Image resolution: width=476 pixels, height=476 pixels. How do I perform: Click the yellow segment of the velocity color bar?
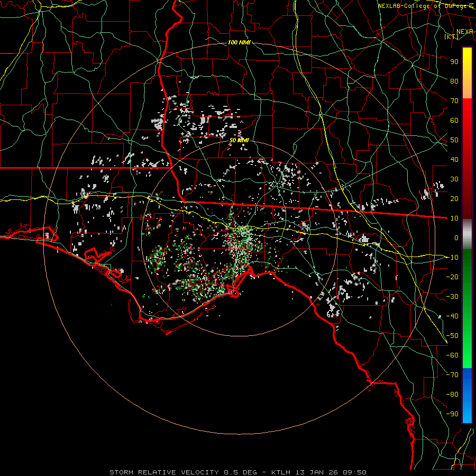tap(467, 73)
